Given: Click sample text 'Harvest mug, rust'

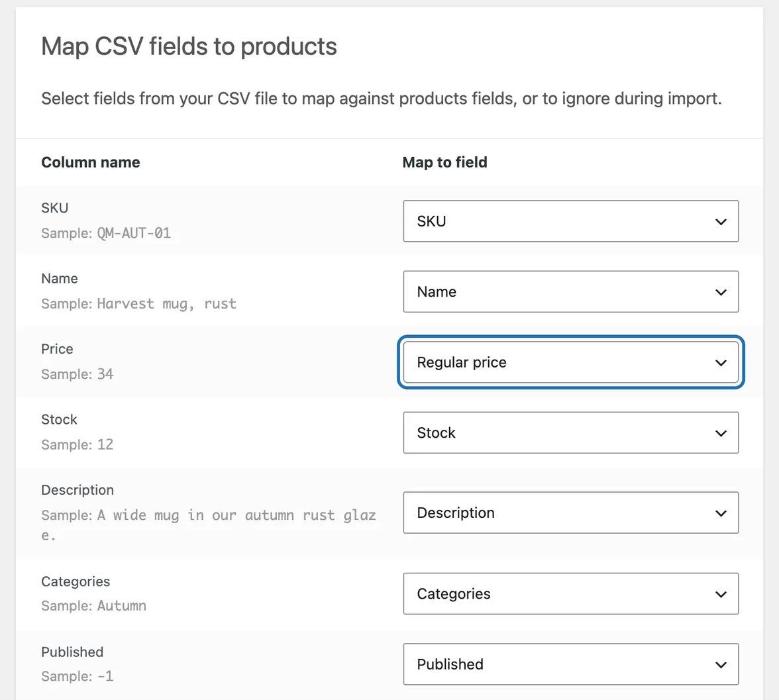Looking at the screenshot, I should pos(166,303).
